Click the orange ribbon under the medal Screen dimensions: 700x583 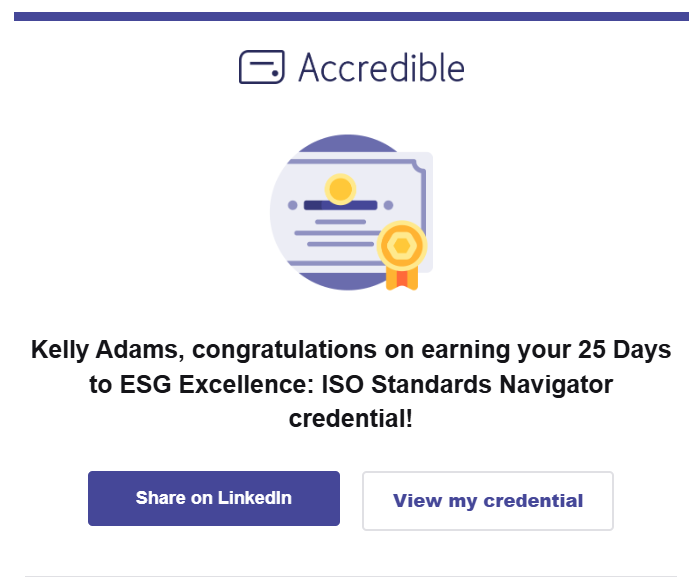point(402,279)
